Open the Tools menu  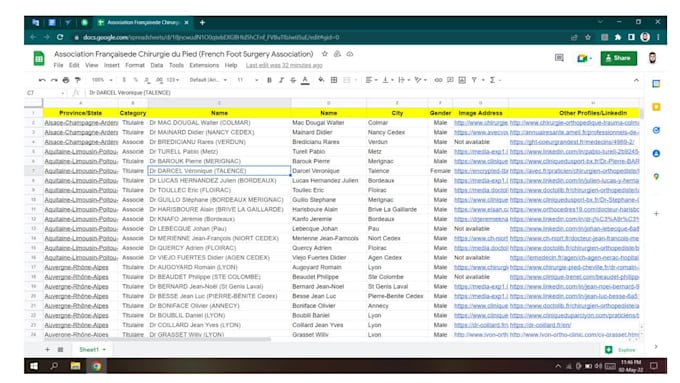176,65
